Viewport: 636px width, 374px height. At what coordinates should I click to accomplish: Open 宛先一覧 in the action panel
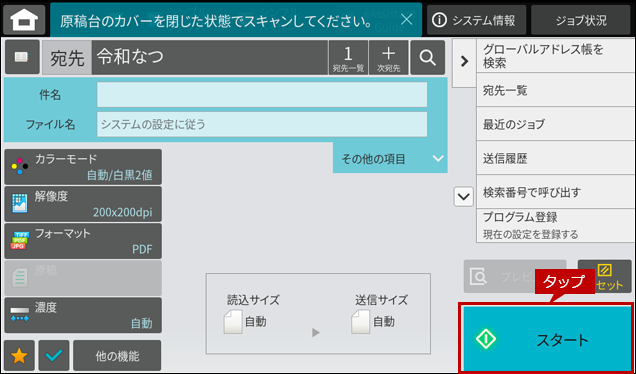[x=556, y=90]
